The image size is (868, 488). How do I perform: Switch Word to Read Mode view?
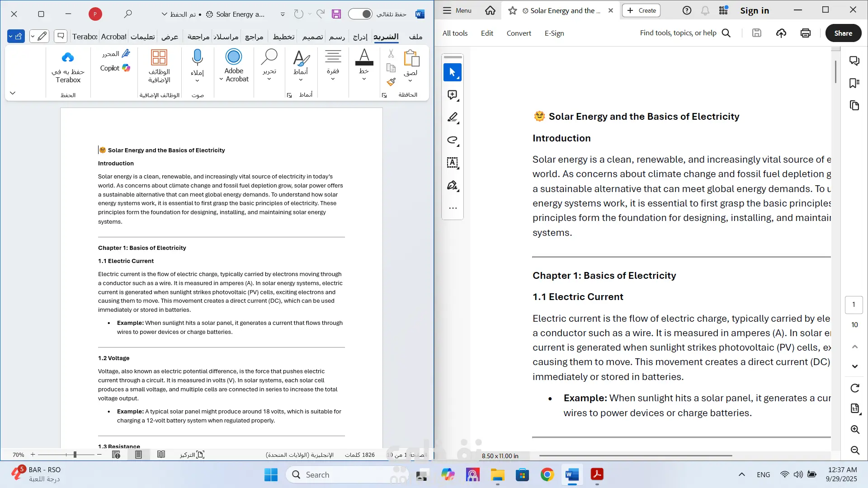(x=161, y=455)
